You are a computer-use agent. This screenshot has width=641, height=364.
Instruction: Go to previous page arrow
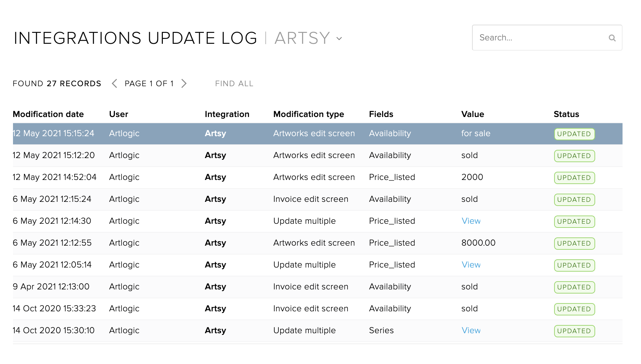coord(115,83)
